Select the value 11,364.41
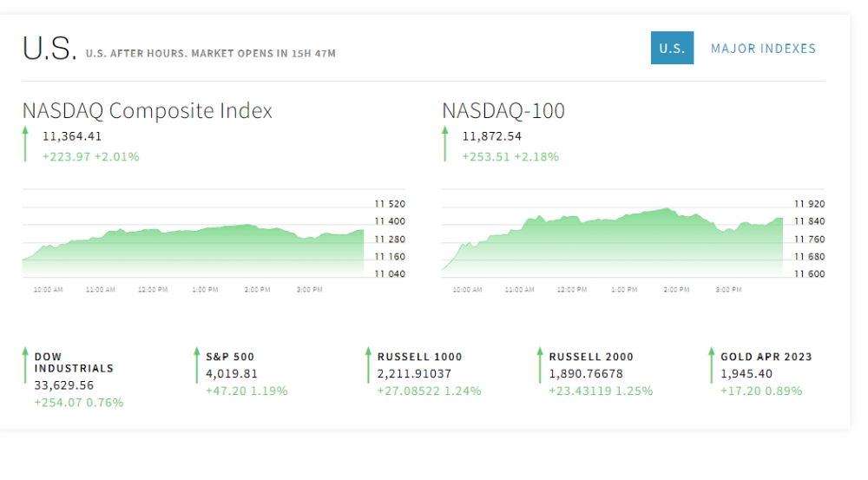The width and height of the screenshot is (868, 480). [x=72, y=136]
